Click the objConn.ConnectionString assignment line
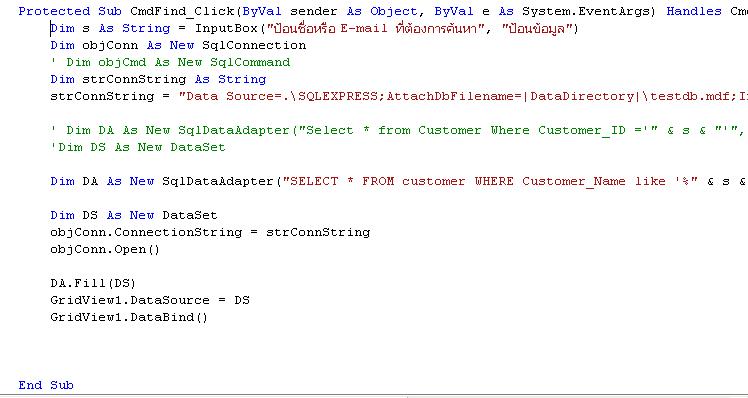This screenshot has width=748, height=398. pos(210,232)
